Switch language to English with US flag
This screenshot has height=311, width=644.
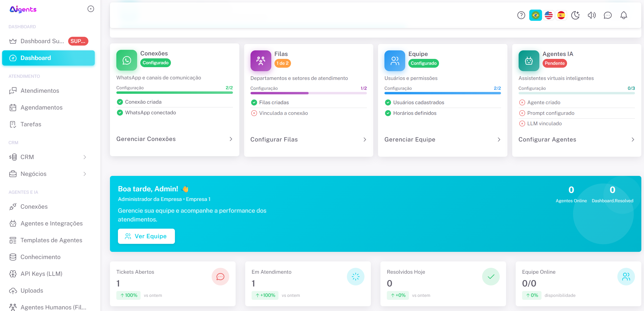point(548,15)
